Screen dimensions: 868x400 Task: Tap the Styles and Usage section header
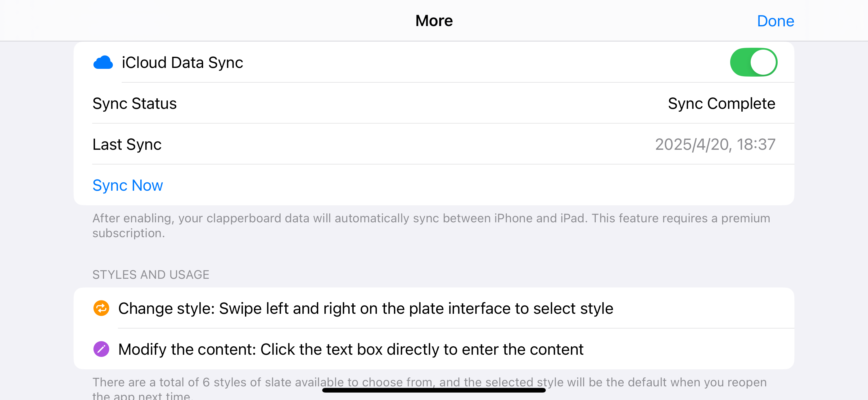(x=151, y=274)
